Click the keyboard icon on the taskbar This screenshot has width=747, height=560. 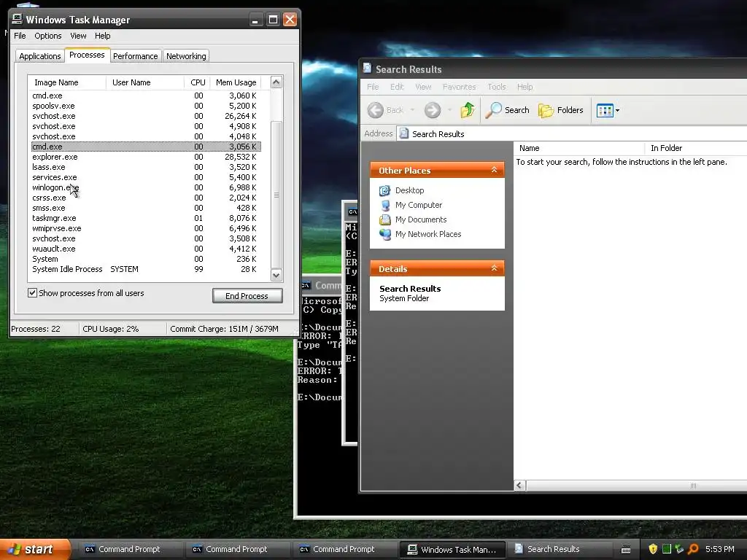(x=626, y=550)
